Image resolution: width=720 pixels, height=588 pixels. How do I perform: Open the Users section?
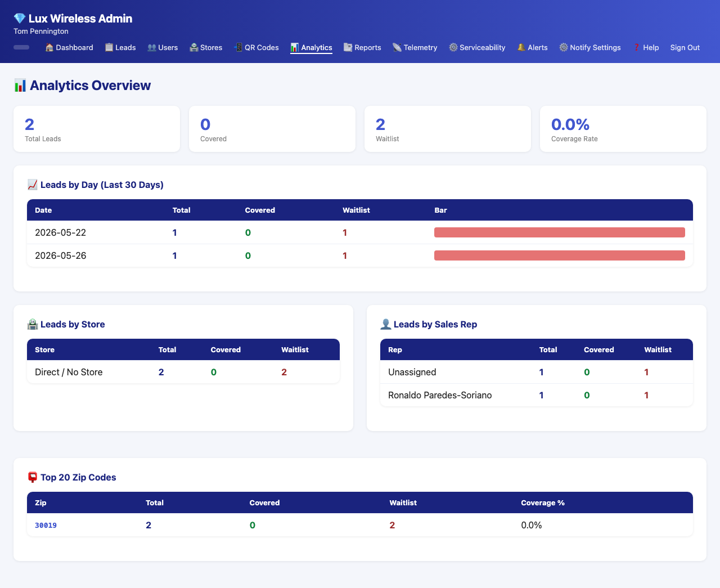(x=163, y=47)
